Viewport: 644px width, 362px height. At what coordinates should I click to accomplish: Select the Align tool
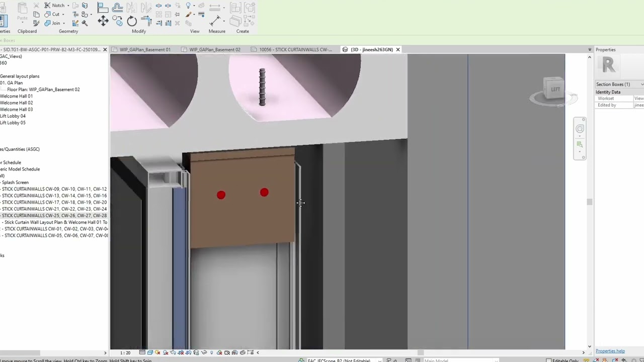click(103, 7)
